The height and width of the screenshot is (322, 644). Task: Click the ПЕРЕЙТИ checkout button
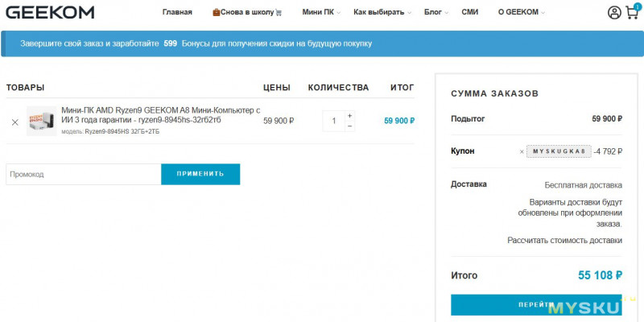(x=536, y=305)
